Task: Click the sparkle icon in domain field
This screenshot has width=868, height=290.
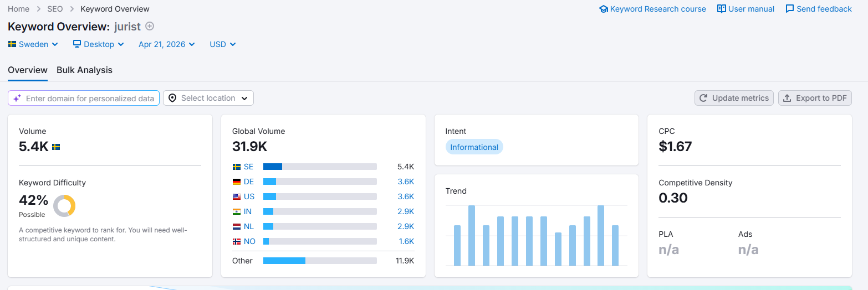Action: click(x=17, y=98)
